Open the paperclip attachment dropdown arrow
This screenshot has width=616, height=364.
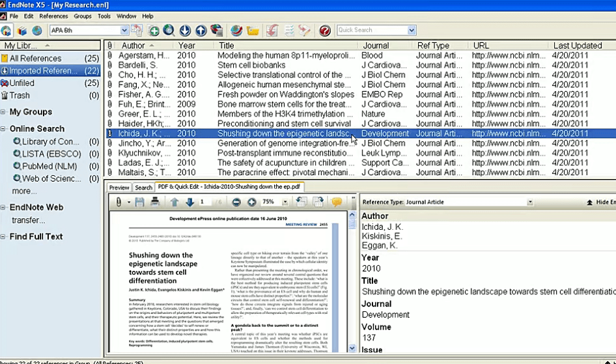tap(128, 203)
